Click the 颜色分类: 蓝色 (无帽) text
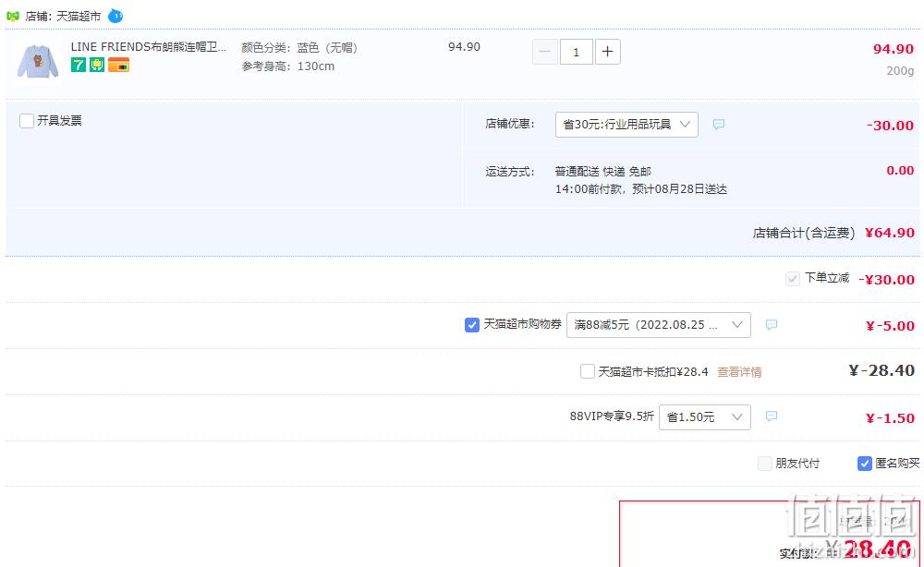This screenshot has height=567, width=924. pyautogui.click(x=299, y=48)
